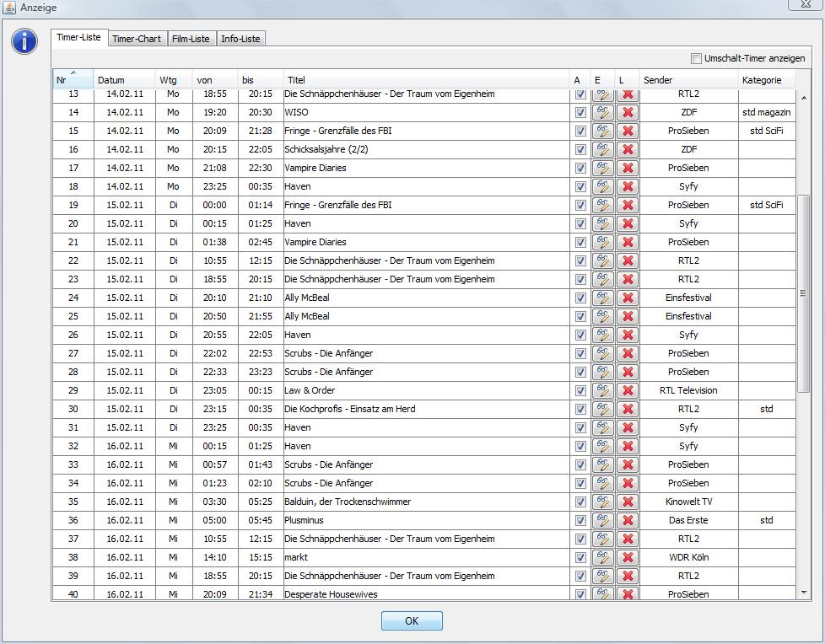Delete the markt timer entry
825x644 pixels.
627,557
